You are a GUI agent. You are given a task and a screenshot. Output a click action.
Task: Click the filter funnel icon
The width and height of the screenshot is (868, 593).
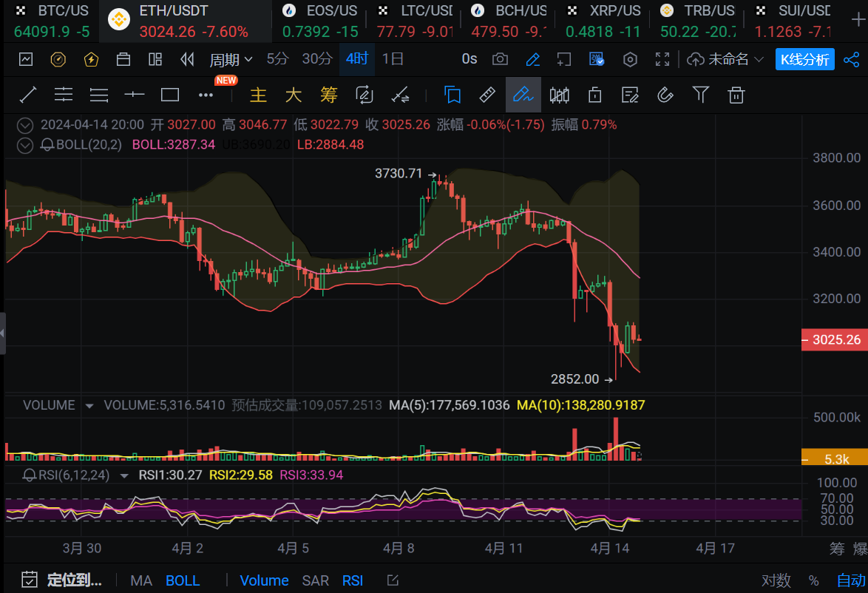(700, 95)
